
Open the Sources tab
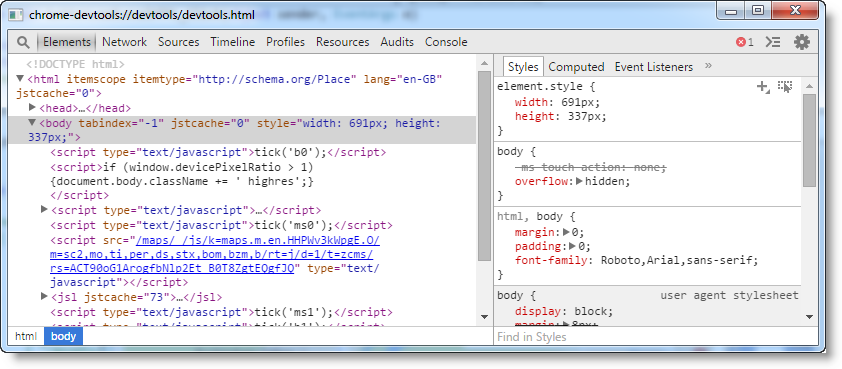[x=178, y=42]
